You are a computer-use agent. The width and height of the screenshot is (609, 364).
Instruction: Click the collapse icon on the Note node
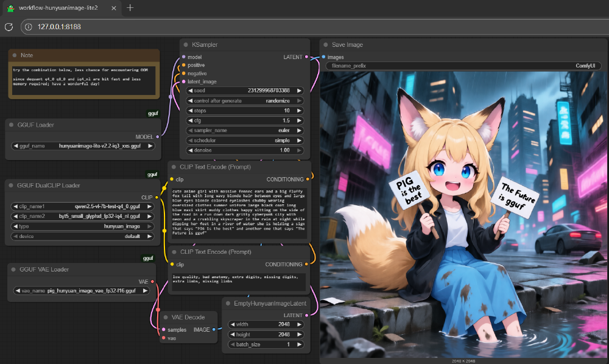click(x=13, y=55)
